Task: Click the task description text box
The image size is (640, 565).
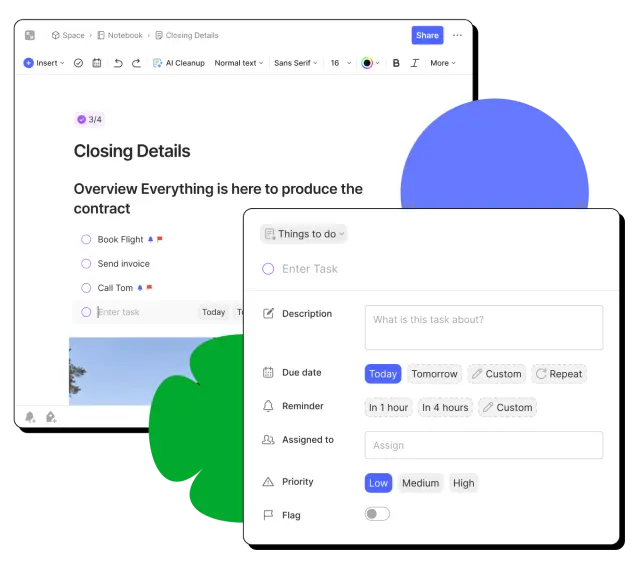Action: pyautogui.click(x=484, y=327)
